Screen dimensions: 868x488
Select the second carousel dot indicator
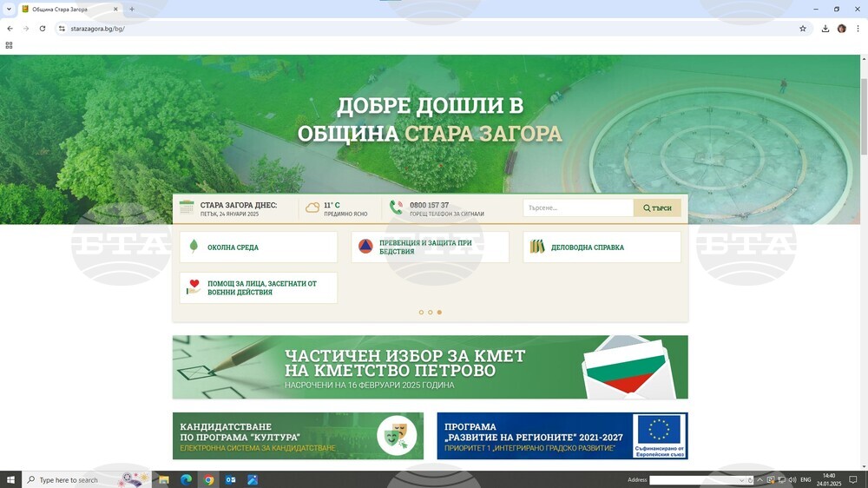click(430, 313)
